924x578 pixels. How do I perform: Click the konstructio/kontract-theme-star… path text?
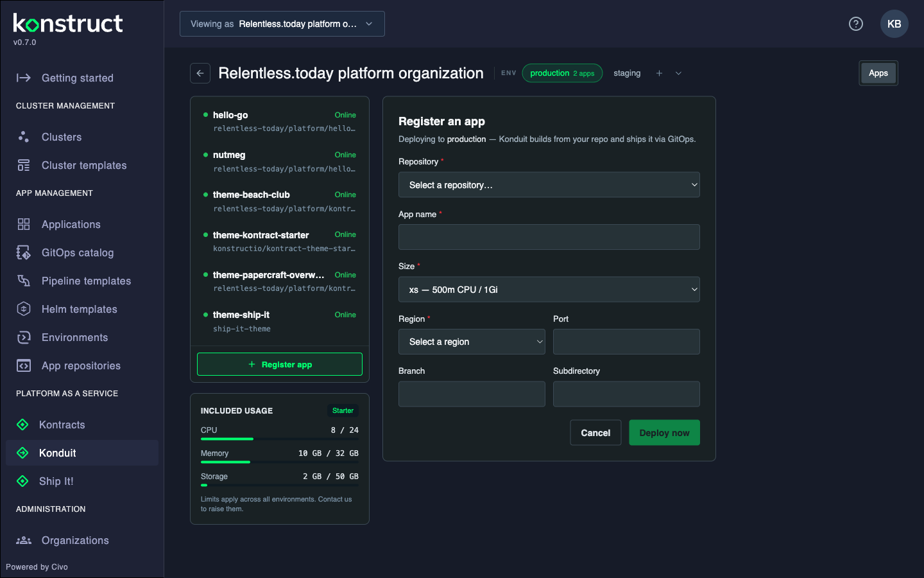(x=284, y=249)
